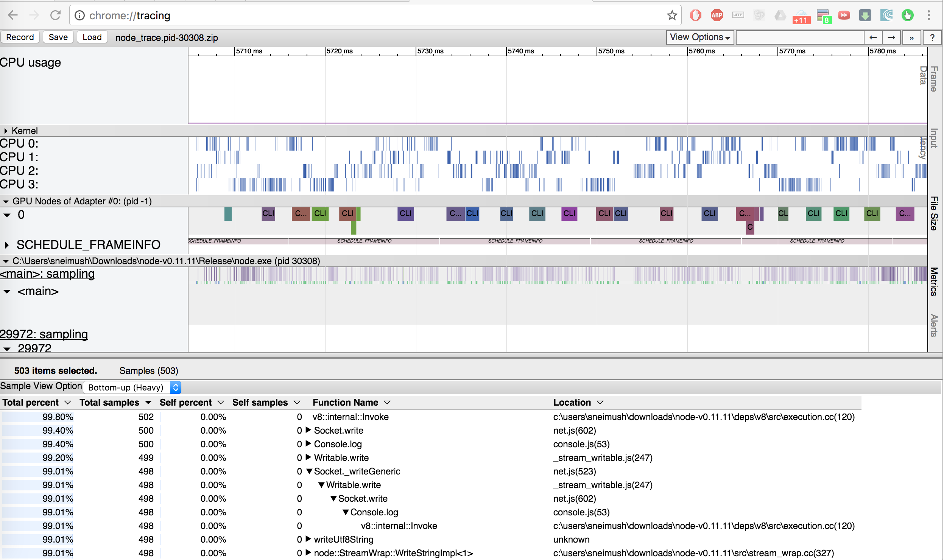Viewport: 944px width, 560px height.
Task: Open the Metrics side tab
Action: click(x=934, y=282)
